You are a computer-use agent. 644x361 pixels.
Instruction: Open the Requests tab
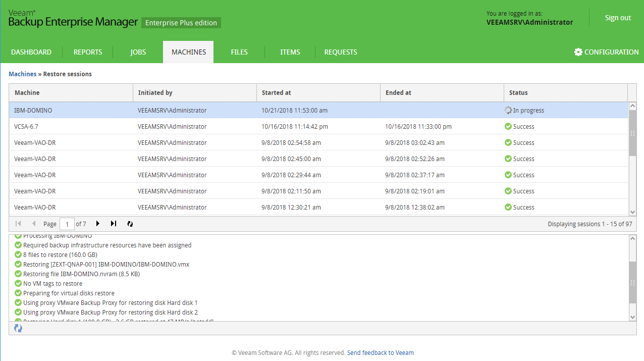(341, 52)
